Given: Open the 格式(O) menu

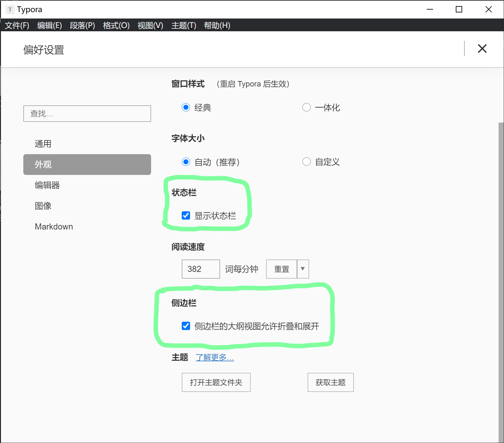Looking at the screenshot, I should click(x=116, y=26).
